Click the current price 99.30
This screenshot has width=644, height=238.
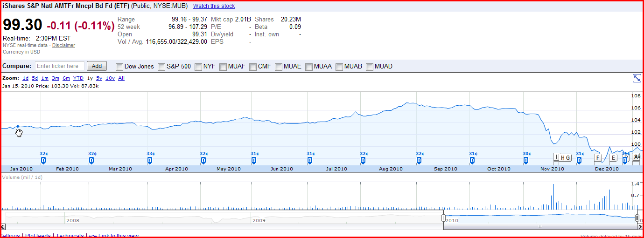[x=23, y=25]
